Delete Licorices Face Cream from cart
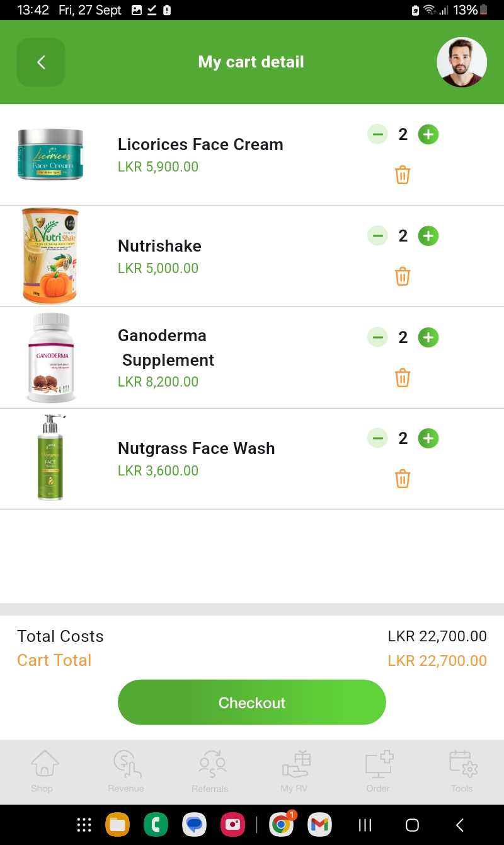 403,175
